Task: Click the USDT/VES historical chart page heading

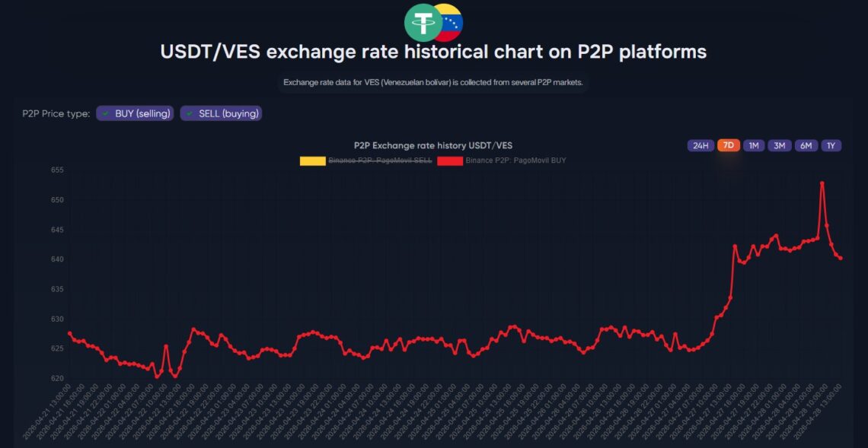Action: pos(433,52)
